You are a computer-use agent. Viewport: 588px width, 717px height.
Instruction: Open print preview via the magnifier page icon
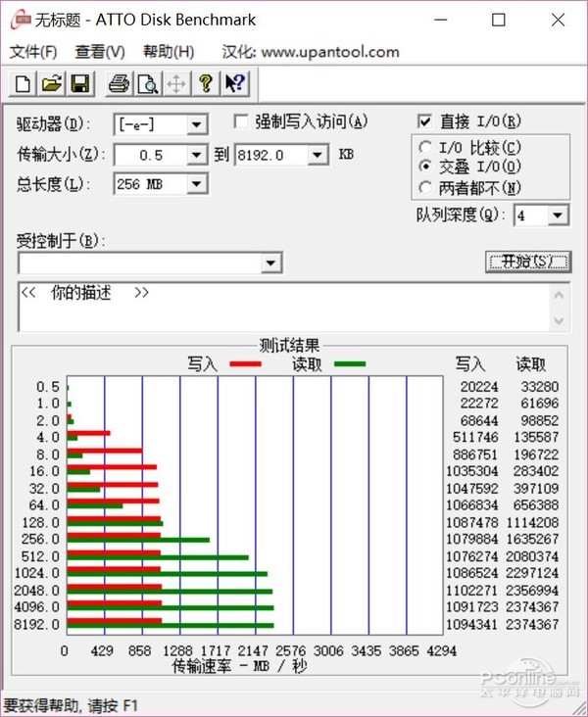tap(148, 84)
